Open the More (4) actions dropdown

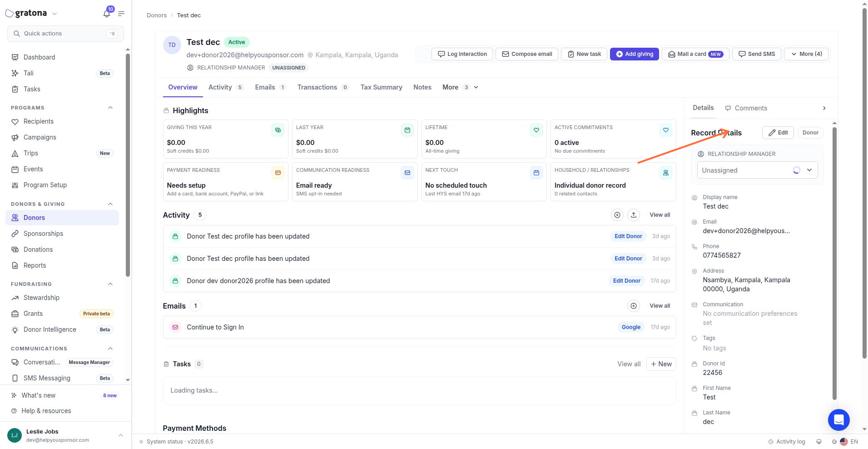806,54
